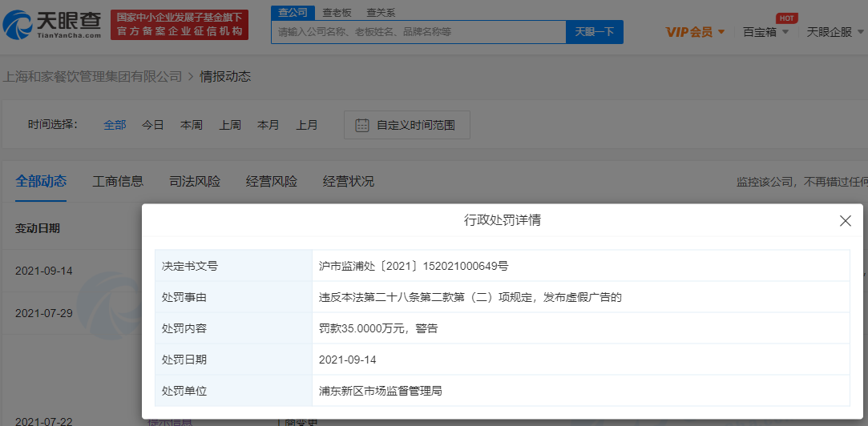
Task: Switch to 查老板 search tab
Action: pyautogui.click(x=337, y=13)
